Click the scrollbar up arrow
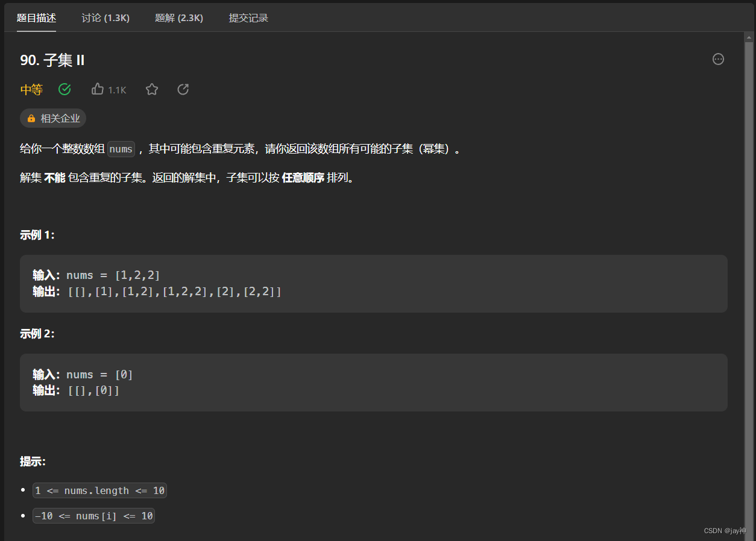Screen dimensions: 756x541 pyautogui.click(x=748, y=36)
